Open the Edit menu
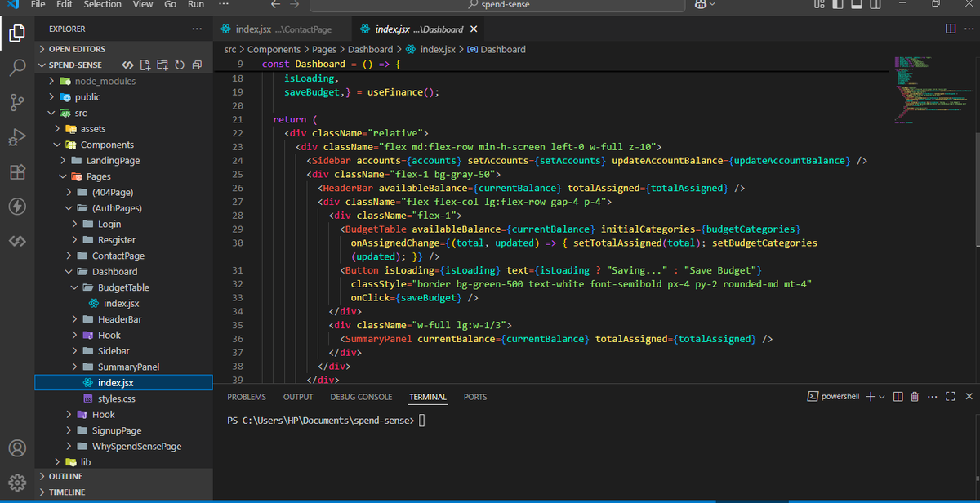Image resolution: width=980 pixels, height=503 pixels. pos(65,5)
